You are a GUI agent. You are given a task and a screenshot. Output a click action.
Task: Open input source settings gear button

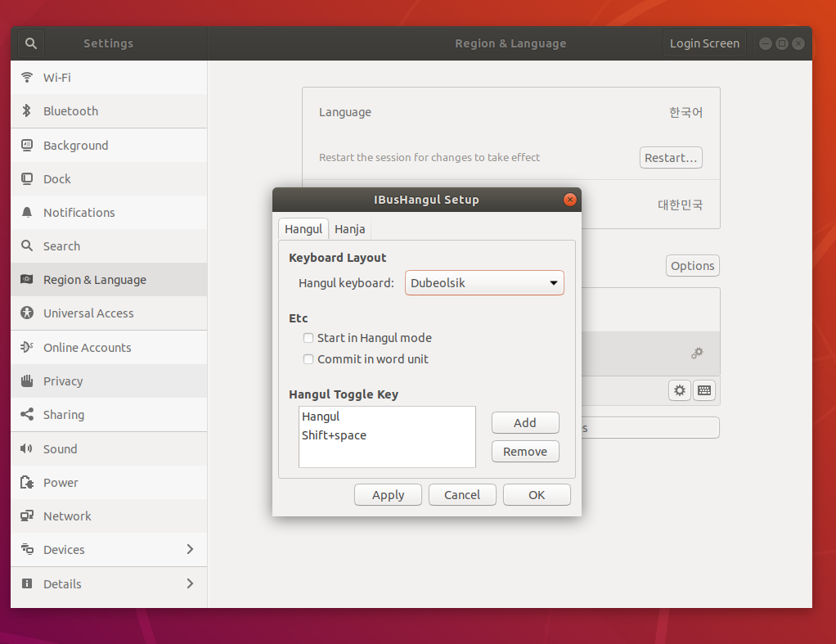[x=680, y=390]
